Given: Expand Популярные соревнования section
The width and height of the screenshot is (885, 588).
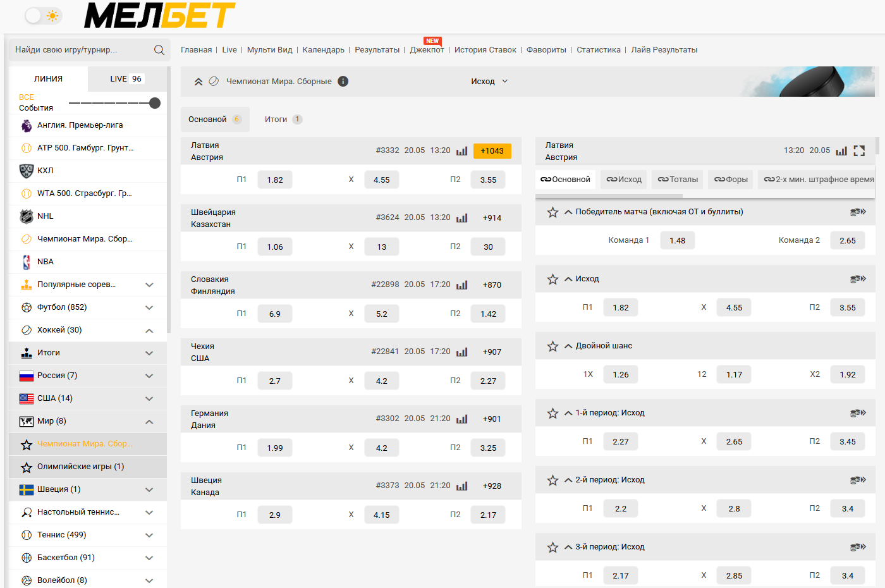Looking at the screenshot, I should pos(149,285).
